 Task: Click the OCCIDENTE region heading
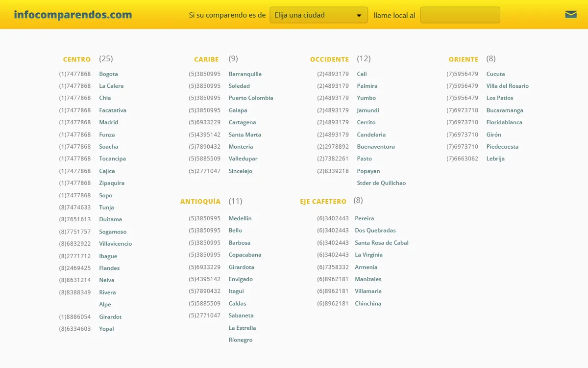(329, 59)
